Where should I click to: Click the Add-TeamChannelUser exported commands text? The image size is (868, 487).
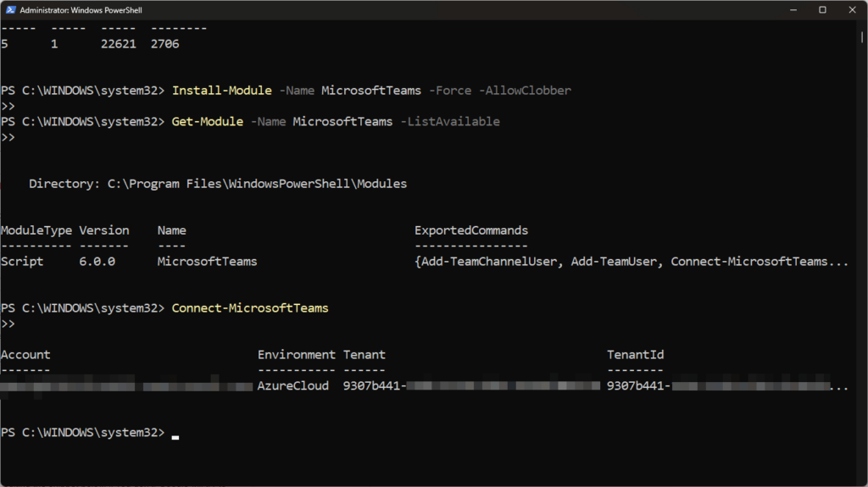489,262
